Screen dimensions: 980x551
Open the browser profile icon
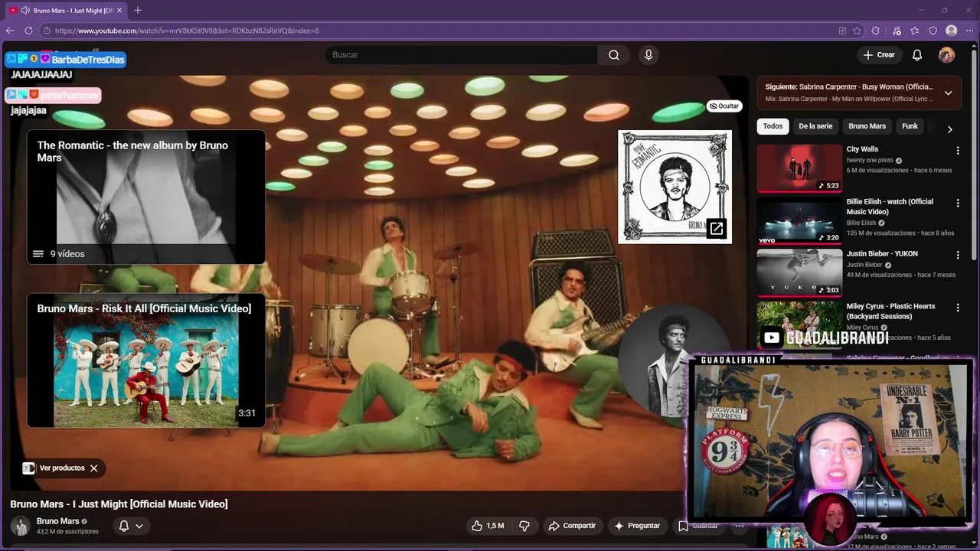point(951,31)
